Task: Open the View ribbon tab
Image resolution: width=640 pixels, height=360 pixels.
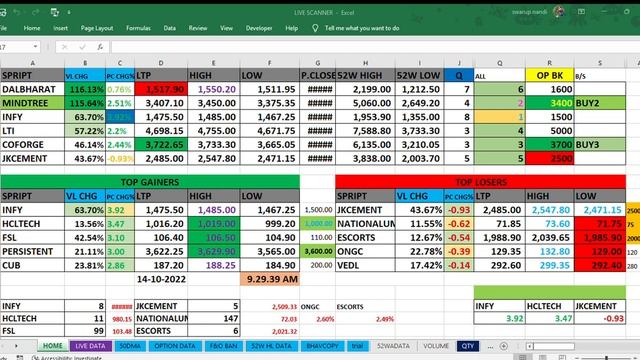Action: tap(227, 28)
